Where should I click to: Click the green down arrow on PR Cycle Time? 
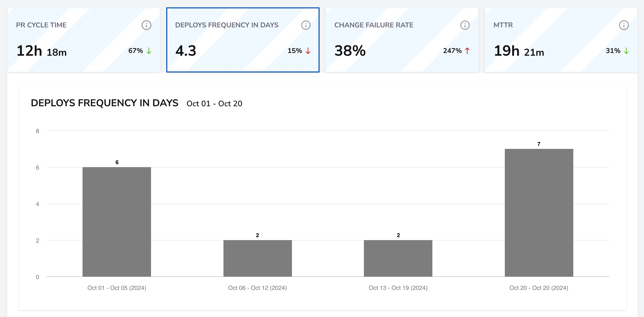(149, 51)
